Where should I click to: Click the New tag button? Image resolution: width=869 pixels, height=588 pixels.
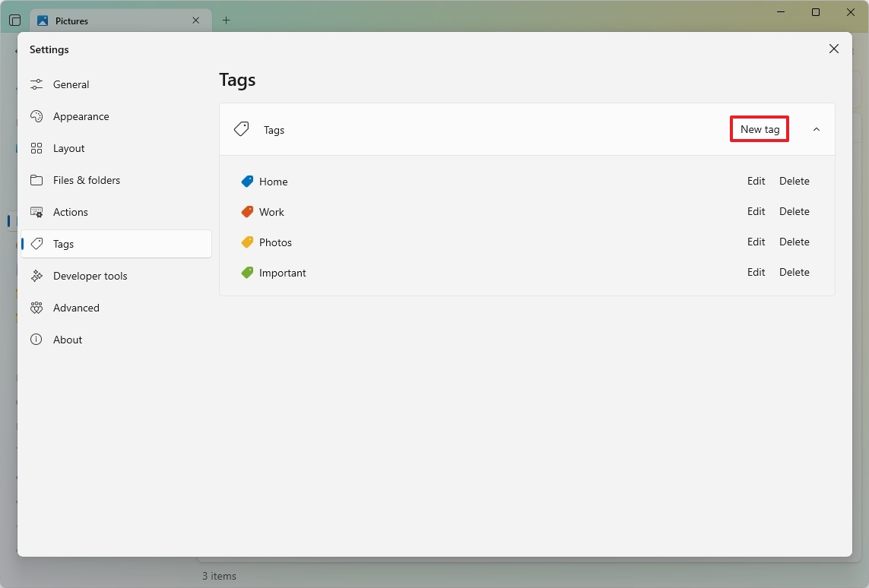(759, 128)
